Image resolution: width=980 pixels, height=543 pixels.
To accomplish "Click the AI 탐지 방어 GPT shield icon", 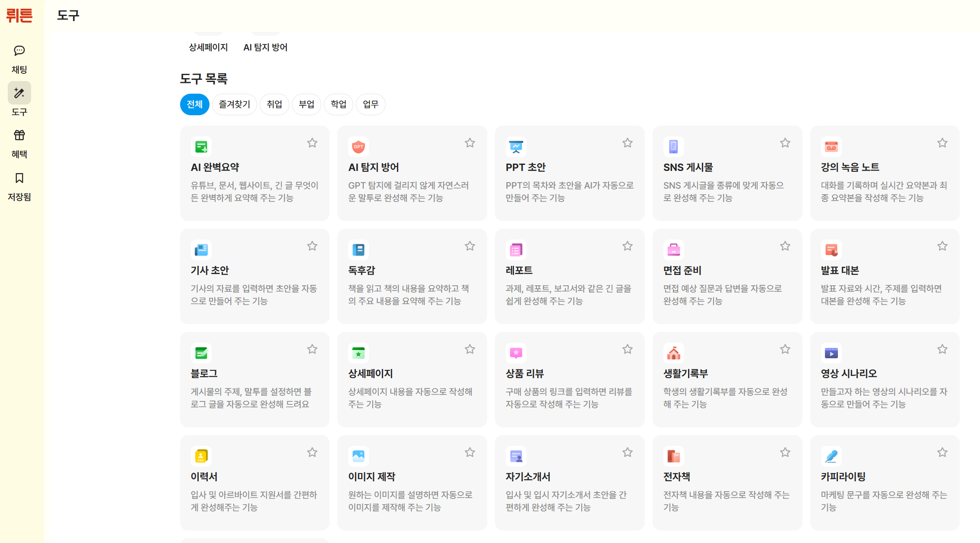I will (x=358, y=147).
